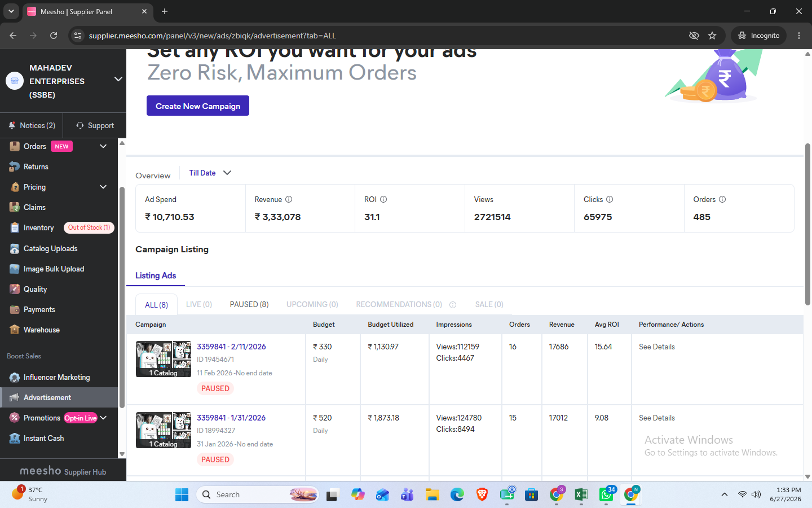
Task: Click the Notices bell icon
Action: pyautogui.click(x=12, y=125)
